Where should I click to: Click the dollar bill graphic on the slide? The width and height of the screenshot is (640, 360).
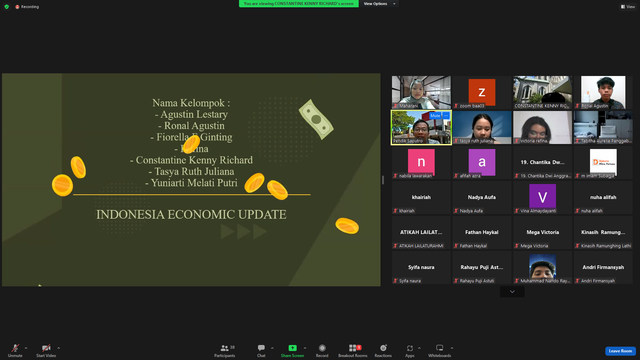click(316, 119)
